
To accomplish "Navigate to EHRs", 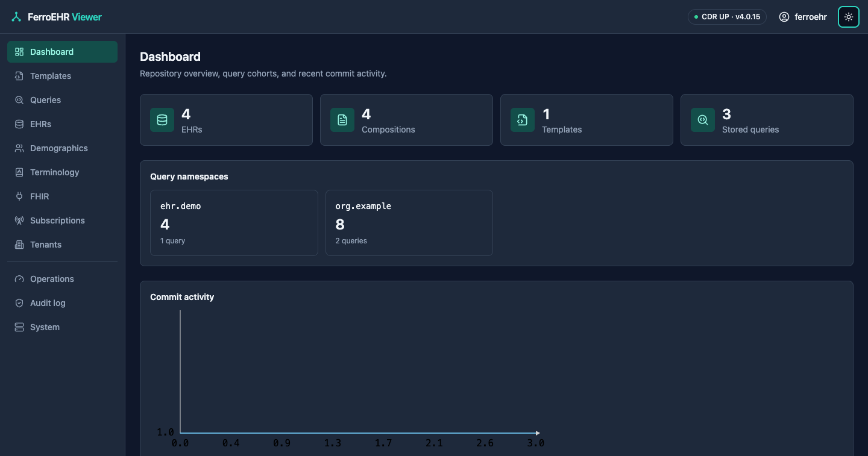I will [62, 124].
